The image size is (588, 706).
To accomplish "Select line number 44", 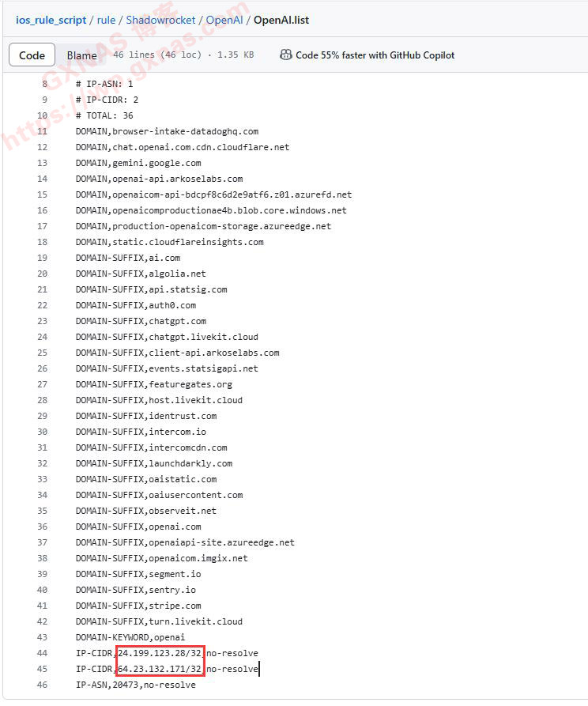I will click(x=42, y=653).
